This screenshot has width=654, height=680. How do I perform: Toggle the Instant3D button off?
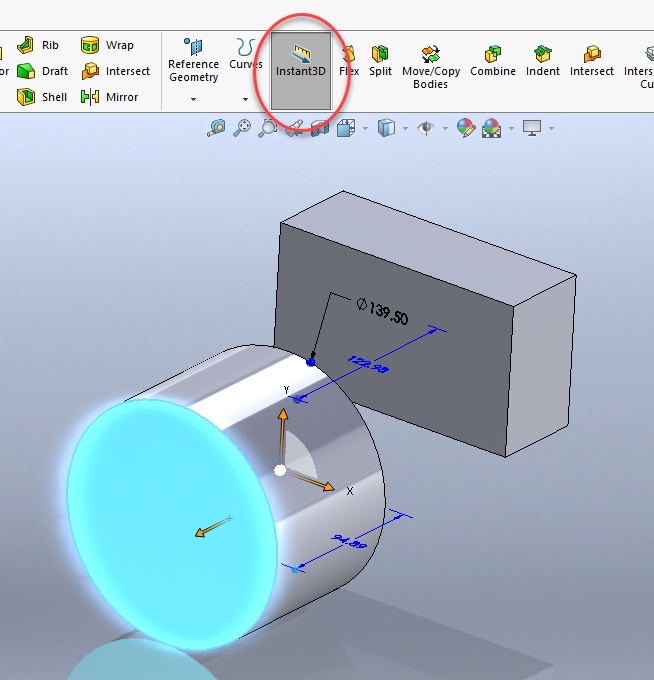pos(301,71)
